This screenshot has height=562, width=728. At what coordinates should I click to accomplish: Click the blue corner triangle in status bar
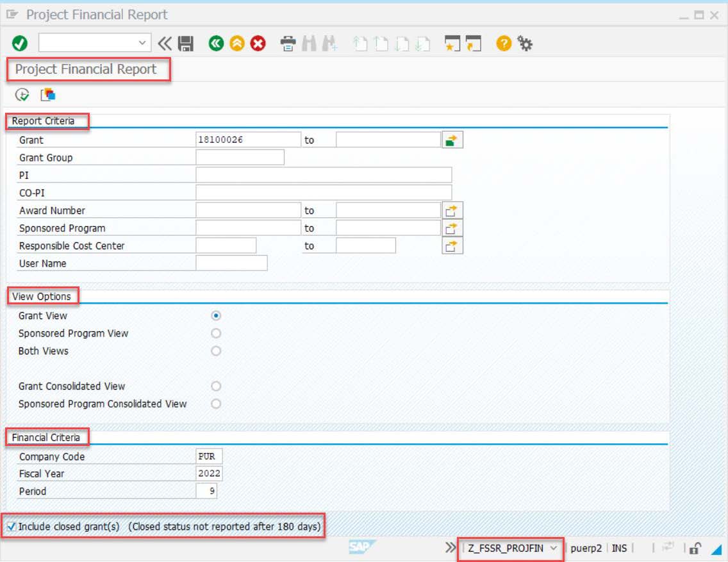click(x=716, y=549)
